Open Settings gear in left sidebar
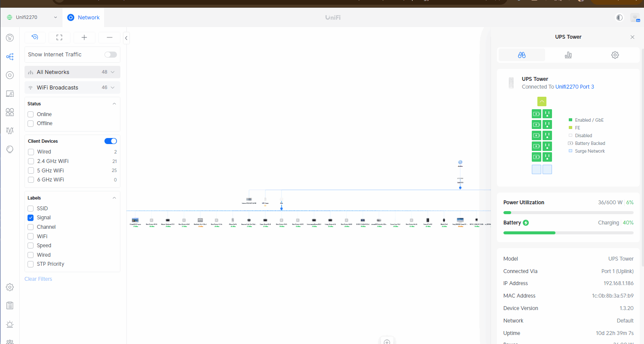This screenshot has height=344, width=644. pos(10,287)
